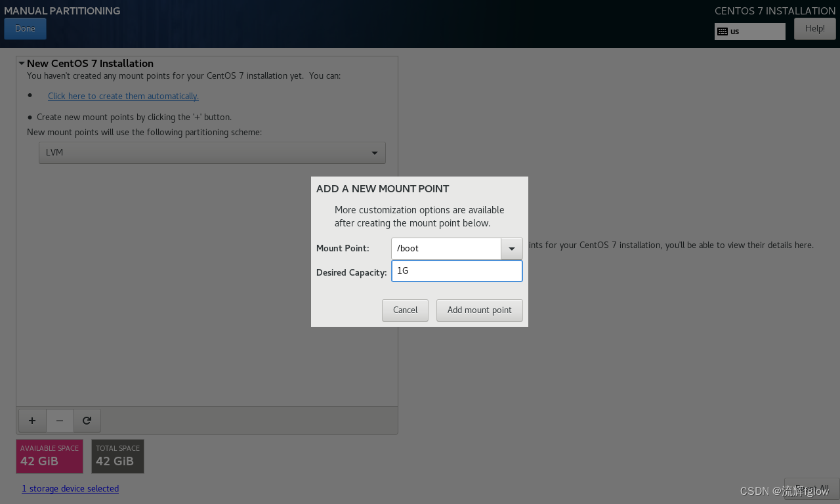Click the CENTOS 7 INSTALLATION heading
The width and height of the screenshot is (840, 504).
pos(775,10)
